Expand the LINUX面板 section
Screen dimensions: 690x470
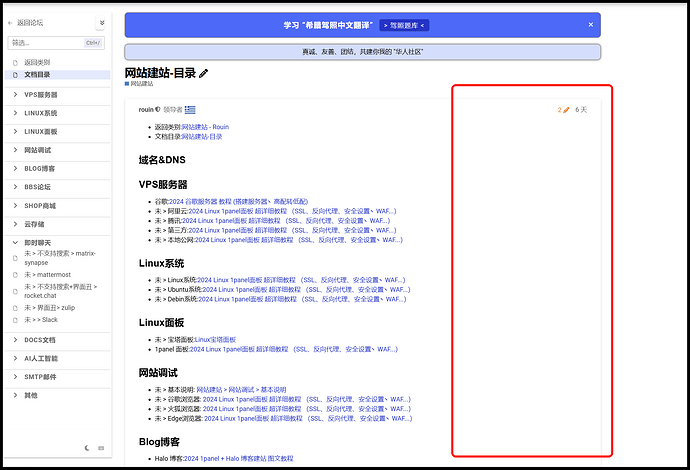point(40,132)
